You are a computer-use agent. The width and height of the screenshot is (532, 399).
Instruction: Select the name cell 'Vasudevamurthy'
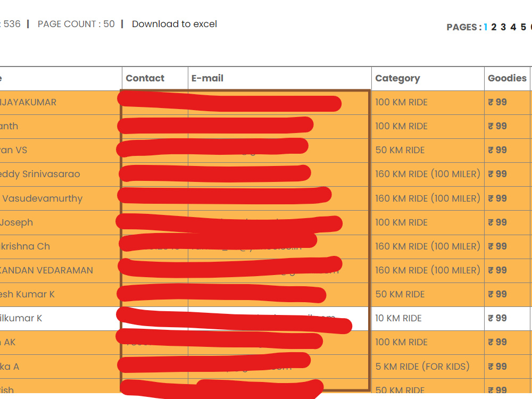click(x=43, y=198)
